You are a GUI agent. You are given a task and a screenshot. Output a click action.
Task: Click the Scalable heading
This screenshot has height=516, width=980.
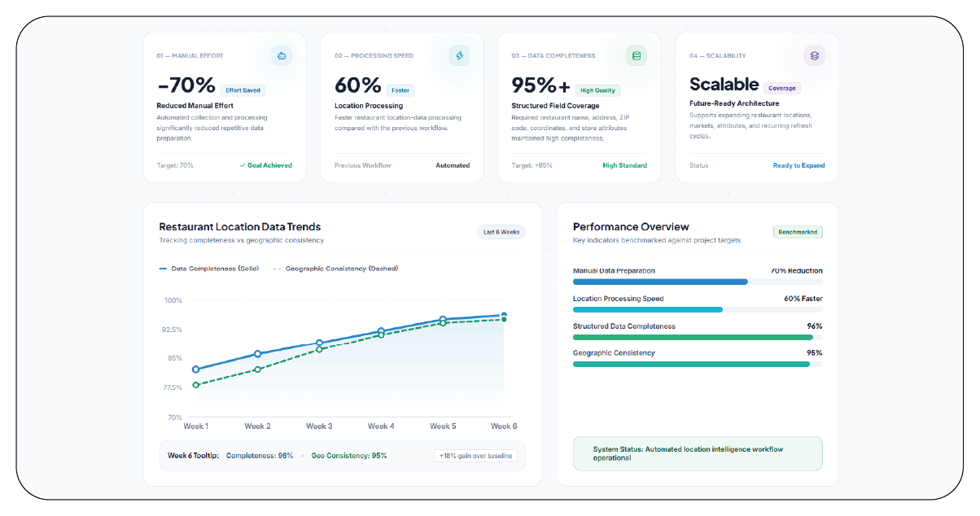pyautogui.click(x=724, y=84)
